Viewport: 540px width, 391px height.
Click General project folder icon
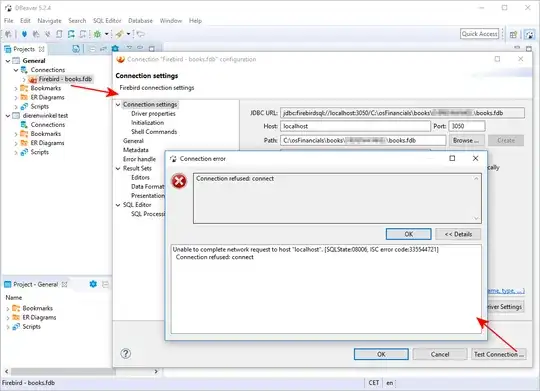pyautogui.click(x=16, y=61)
